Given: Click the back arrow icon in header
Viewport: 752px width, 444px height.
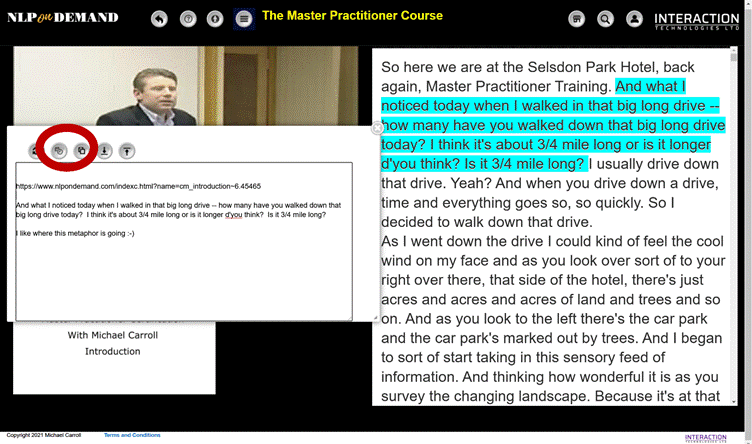Looking at the screenshot, I should click(x=159, y=19).
